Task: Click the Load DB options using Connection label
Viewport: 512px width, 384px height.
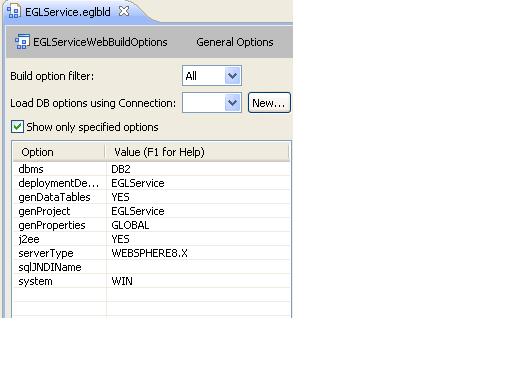Action: click(93, 103)
